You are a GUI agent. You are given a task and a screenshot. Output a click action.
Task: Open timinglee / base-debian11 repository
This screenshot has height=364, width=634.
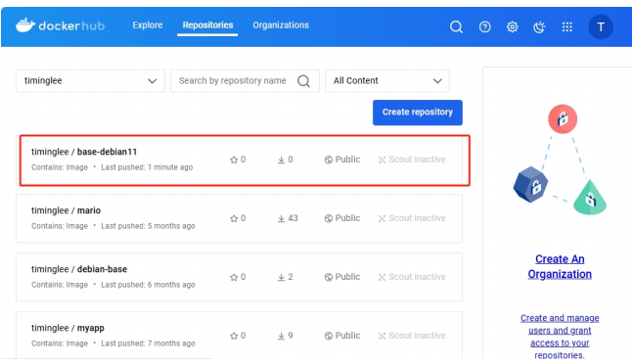[x=84, y=152]
